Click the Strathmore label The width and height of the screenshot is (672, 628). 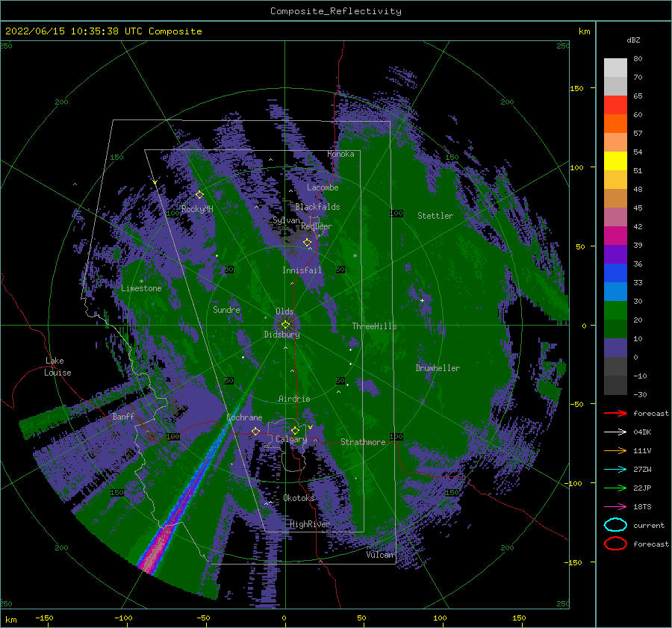pos(363,442)
